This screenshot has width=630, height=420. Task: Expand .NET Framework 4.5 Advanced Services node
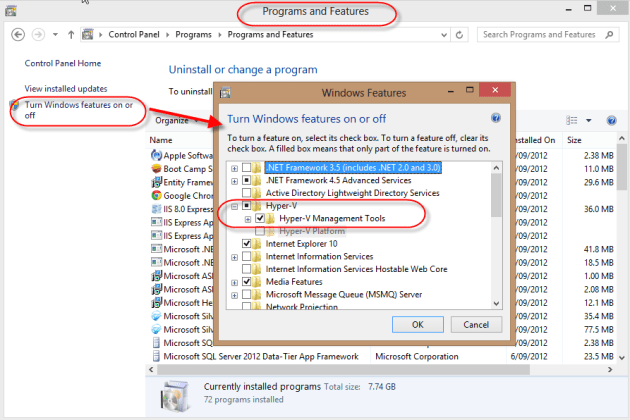(x=234, y=181)
